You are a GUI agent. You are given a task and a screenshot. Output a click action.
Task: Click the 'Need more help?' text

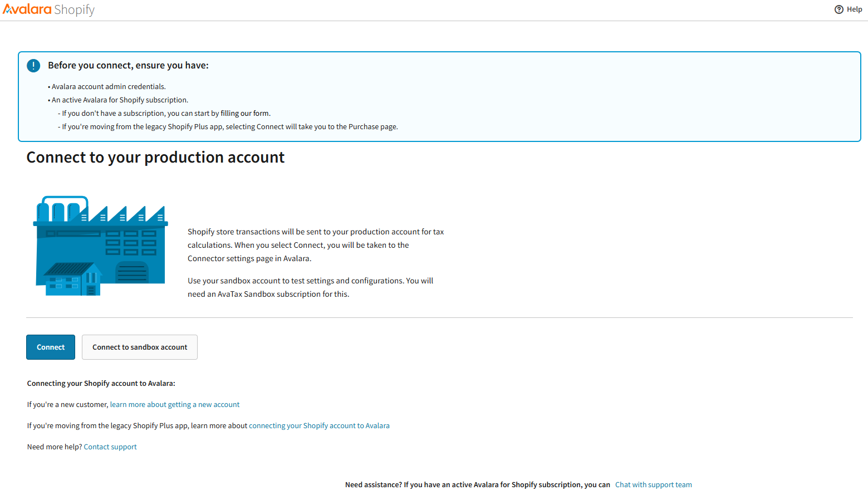click(x=55, y=447)
